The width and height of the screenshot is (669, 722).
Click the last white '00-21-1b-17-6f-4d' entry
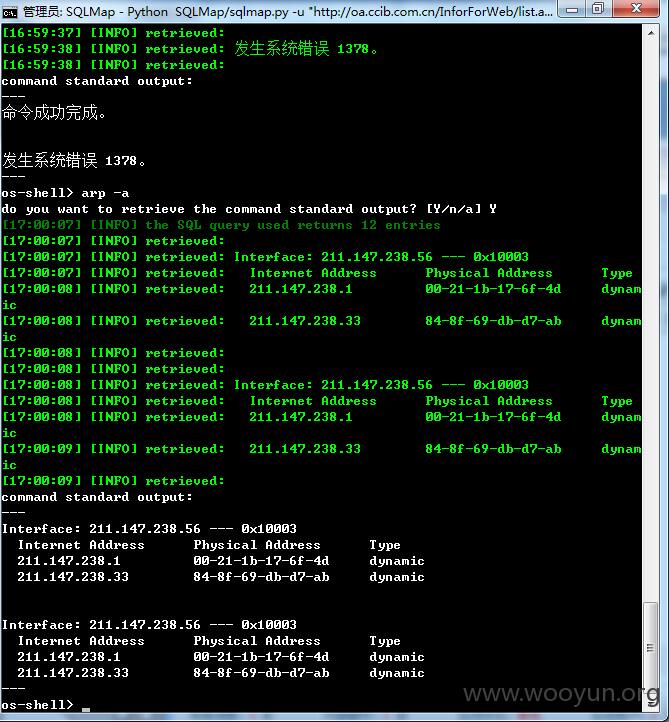click(261, 657)
